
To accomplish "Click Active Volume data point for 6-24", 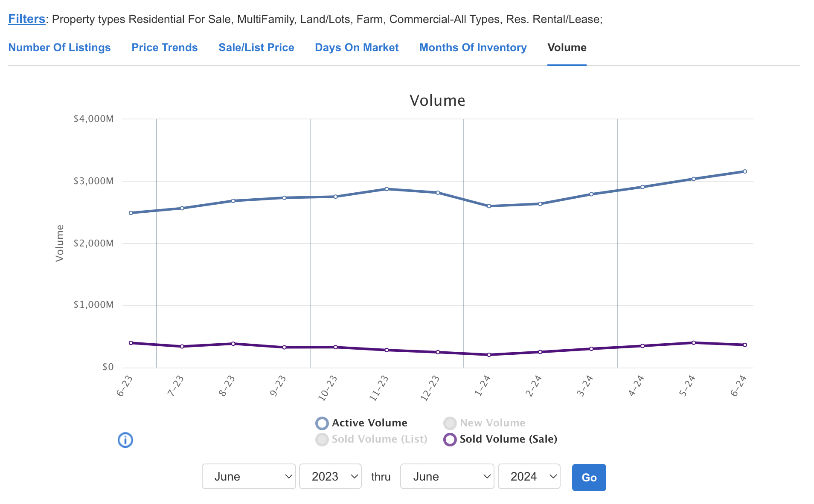I will point(745,171).
